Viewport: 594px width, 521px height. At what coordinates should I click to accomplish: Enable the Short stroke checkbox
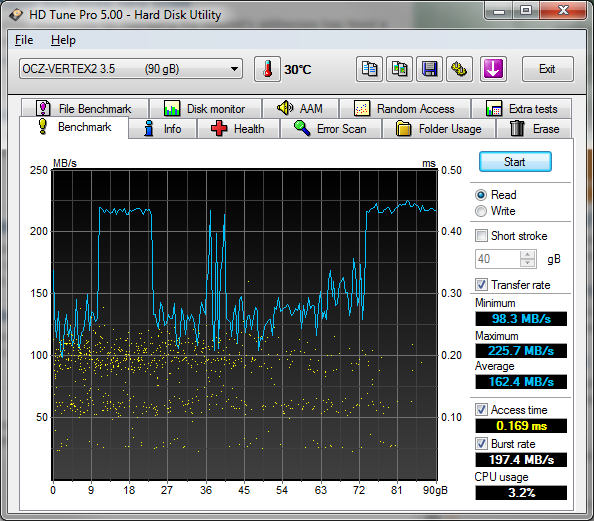[481, 236]
